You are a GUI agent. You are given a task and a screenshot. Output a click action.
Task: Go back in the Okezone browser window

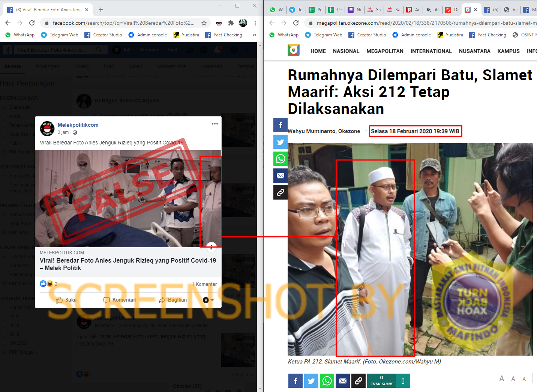pyautogui.click(x=272, y=23)
